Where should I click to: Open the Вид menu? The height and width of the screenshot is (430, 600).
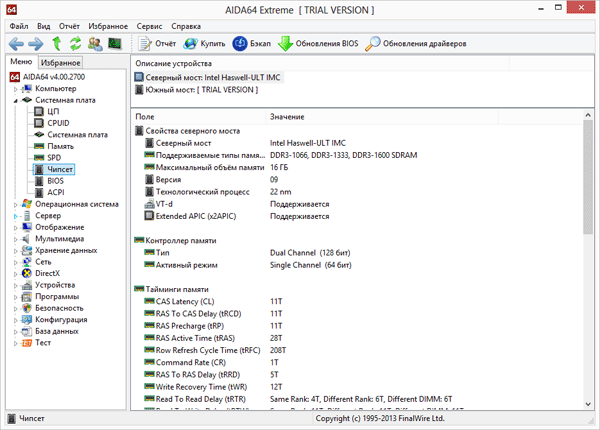pyautogui.click(x=44, y=26)
